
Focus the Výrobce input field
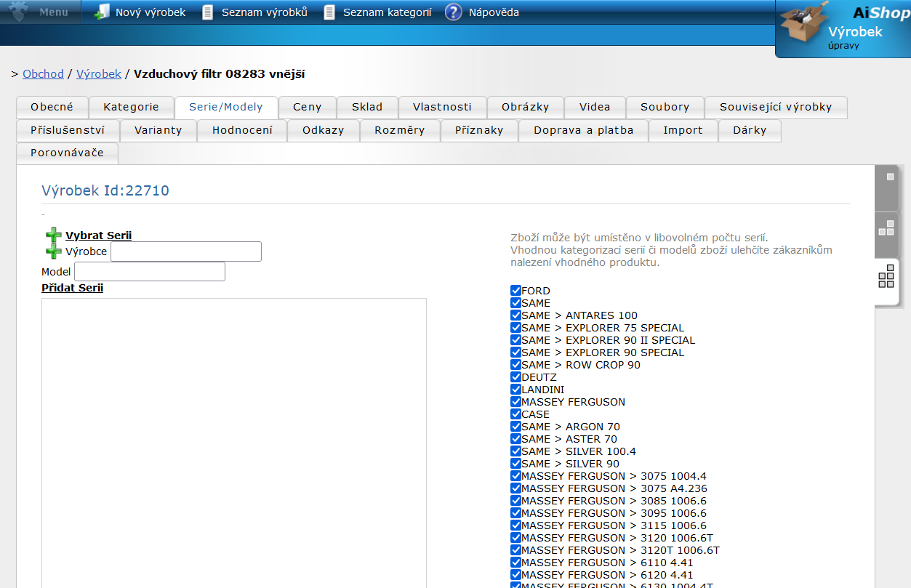(186, 251)
